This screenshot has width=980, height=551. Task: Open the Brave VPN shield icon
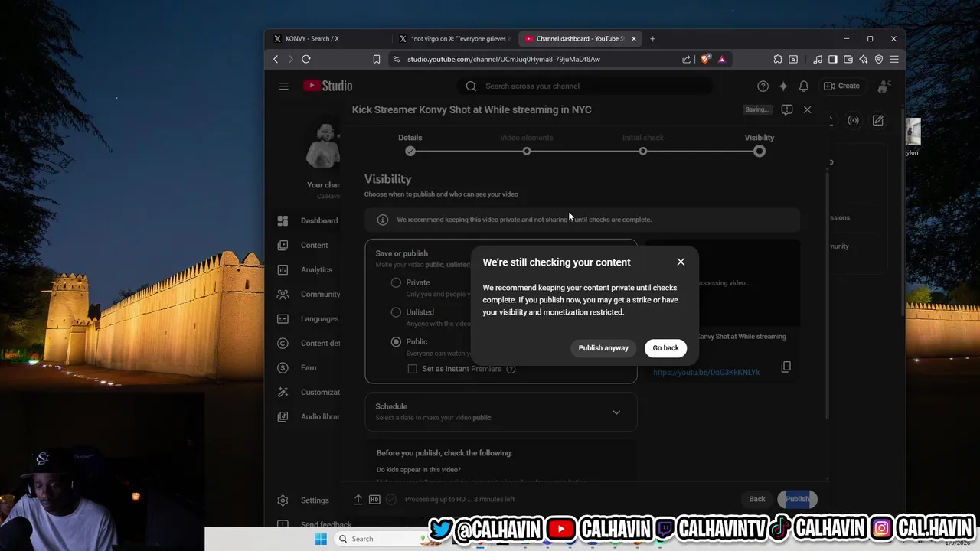[879, 59]
